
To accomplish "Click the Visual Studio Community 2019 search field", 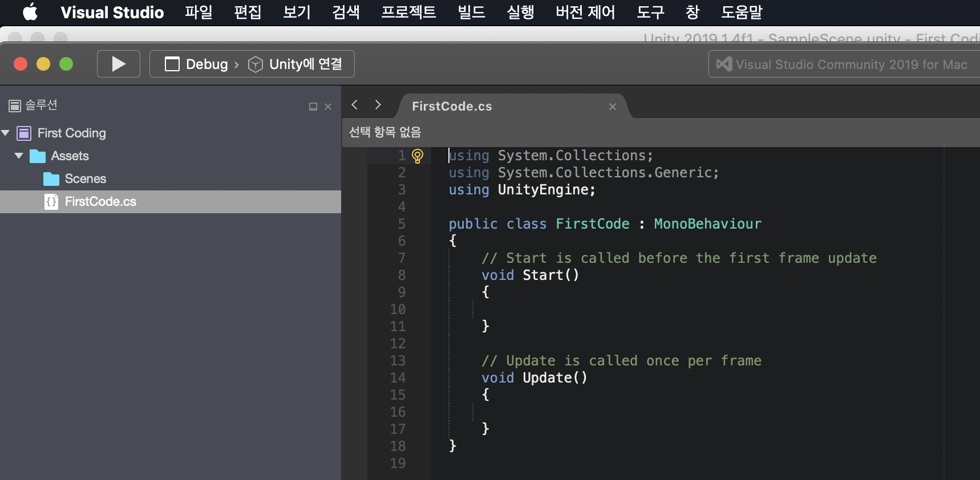I will coord(844,64).
